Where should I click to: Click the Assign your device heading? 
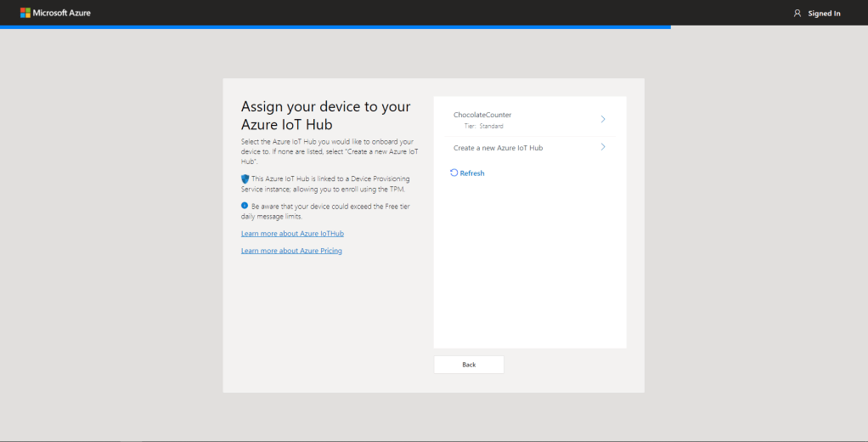(325, 116)
